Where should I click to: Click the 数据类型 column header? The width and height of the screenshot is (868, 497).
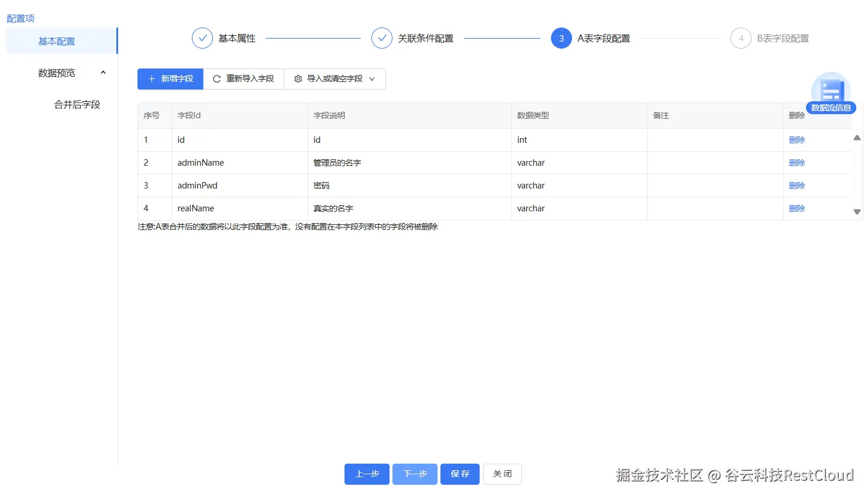point(580,116)
